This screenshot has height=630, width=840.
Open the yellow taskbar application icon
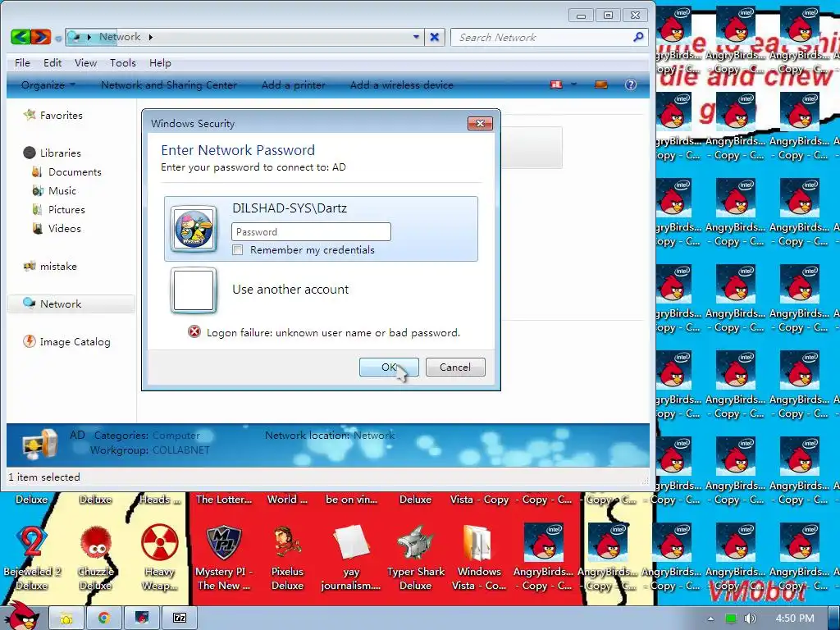(x=66, y=619)
